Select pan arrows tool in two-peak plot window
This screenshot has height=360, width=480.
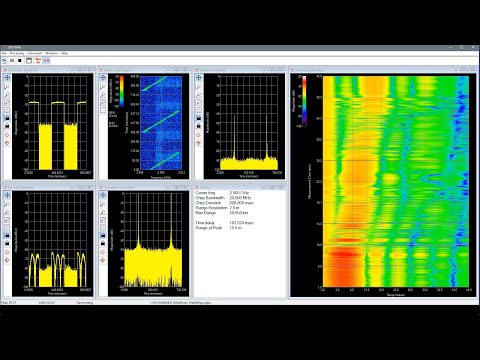(x=199, y=78)
